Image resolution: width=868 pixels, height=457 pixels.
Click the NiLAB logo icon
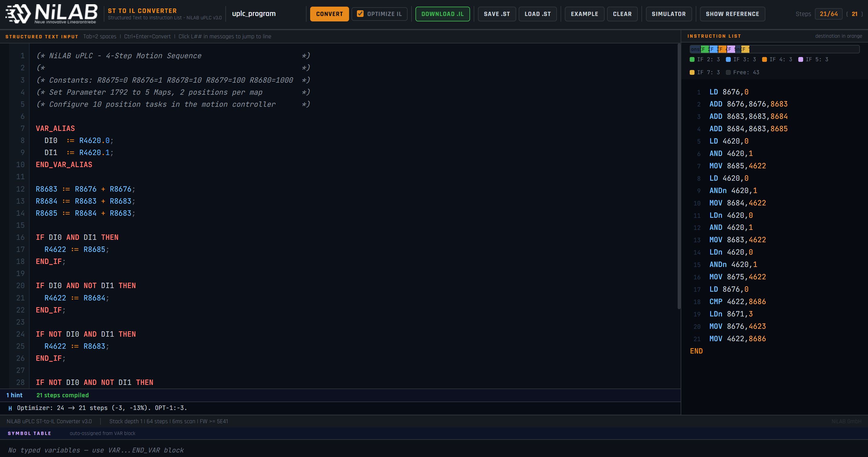(x=18, y=14)
